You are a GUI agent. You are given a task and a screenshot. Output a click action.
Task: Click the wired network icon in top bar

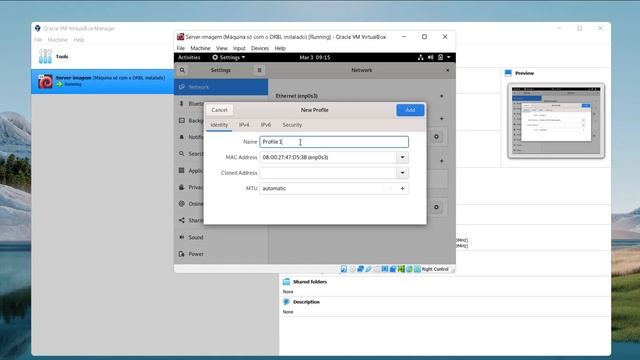click(420, 58)
